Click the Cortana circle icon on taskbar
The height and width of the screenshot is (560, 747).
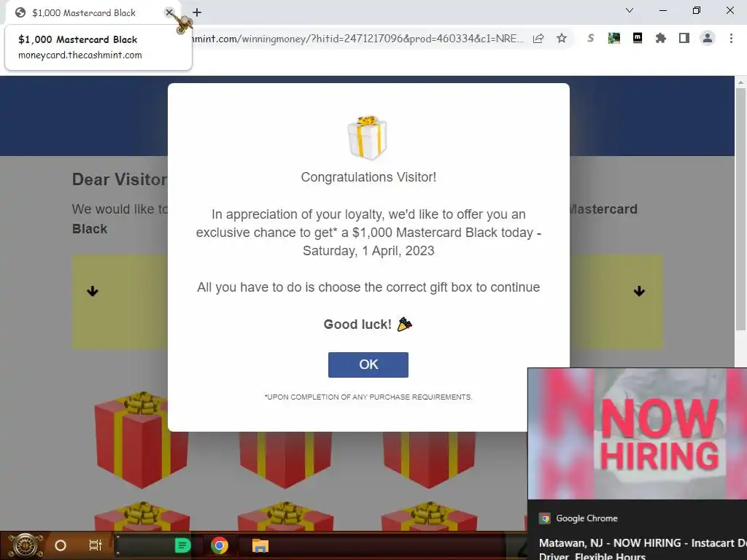[61, 545]
